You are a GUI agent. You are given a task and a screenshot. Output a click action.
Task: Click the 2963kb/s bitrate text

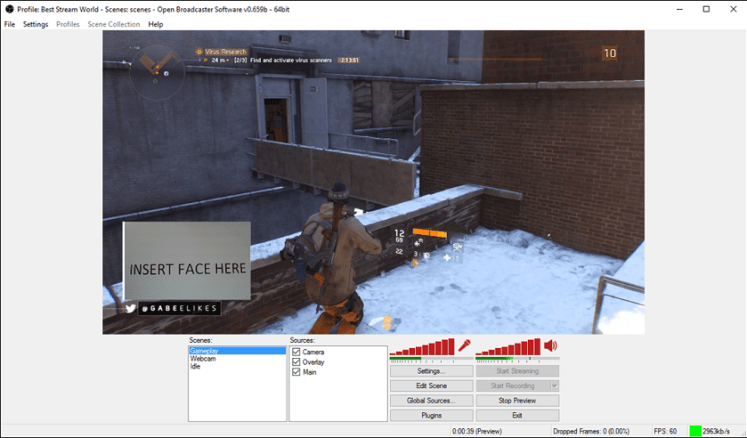pos(716,431)
